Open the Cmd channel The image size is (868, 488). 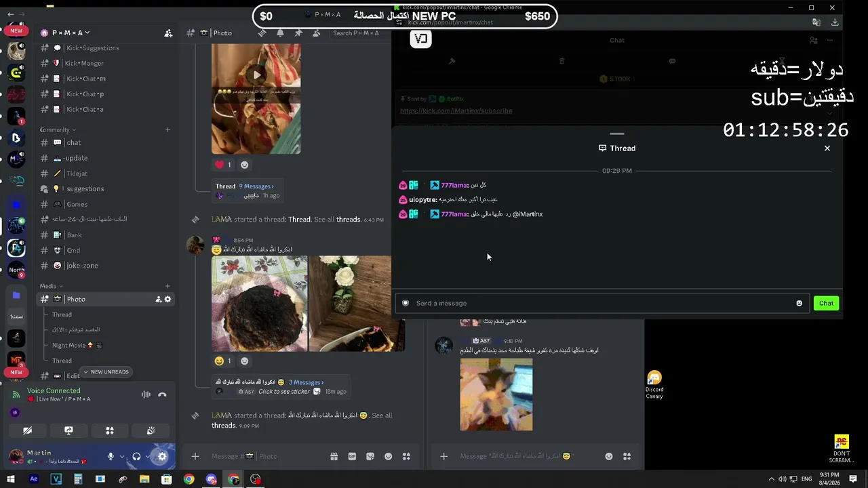(105, 250)
